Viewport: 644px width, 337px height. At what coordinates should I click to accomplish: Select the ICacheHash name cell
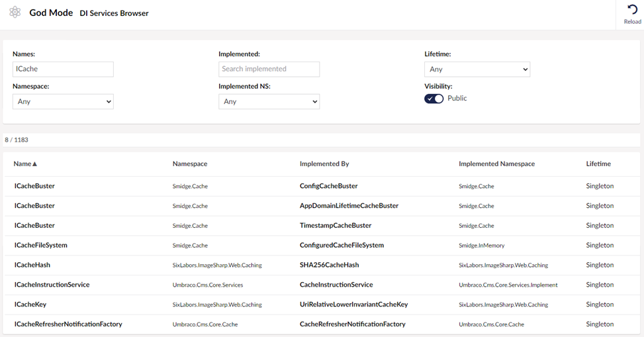point(32,265)
